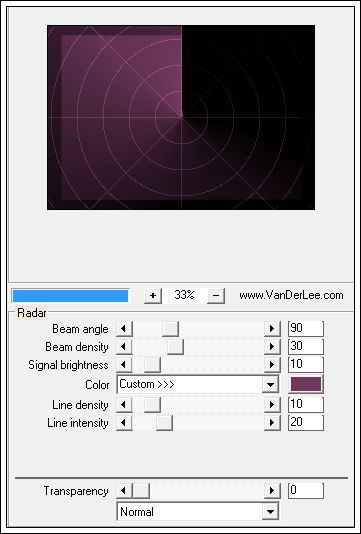Decrease Beam density with left arrow
This screenshot has height=534, width=361.
tap(124, 347)
